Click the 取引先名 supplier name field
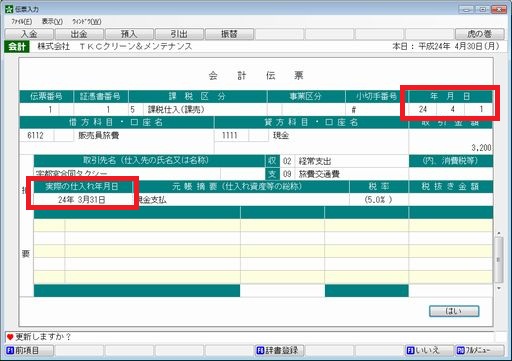Image resolution: width=512 pixels, height=361 pixels. click(x=127, y=174)
